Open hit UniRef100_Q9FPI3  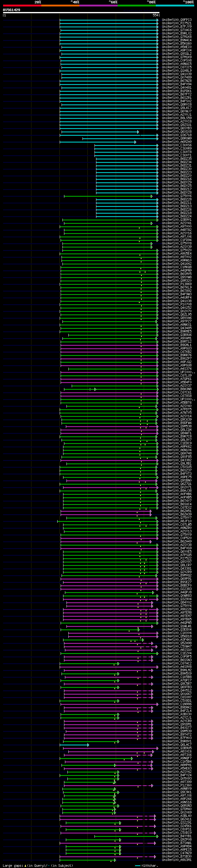(177, 20)
